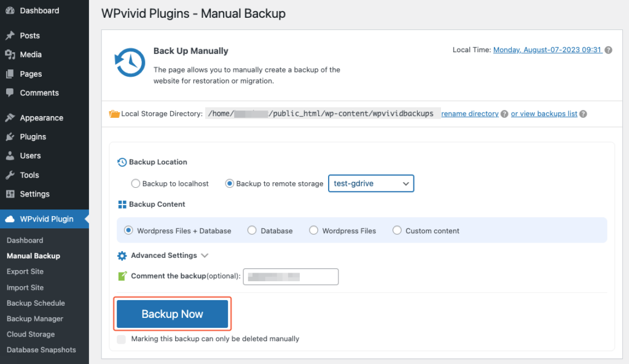Collapse the WPvivid Plugin sidebar menu
Screen dimensions: 629x364
pos(46,219)
